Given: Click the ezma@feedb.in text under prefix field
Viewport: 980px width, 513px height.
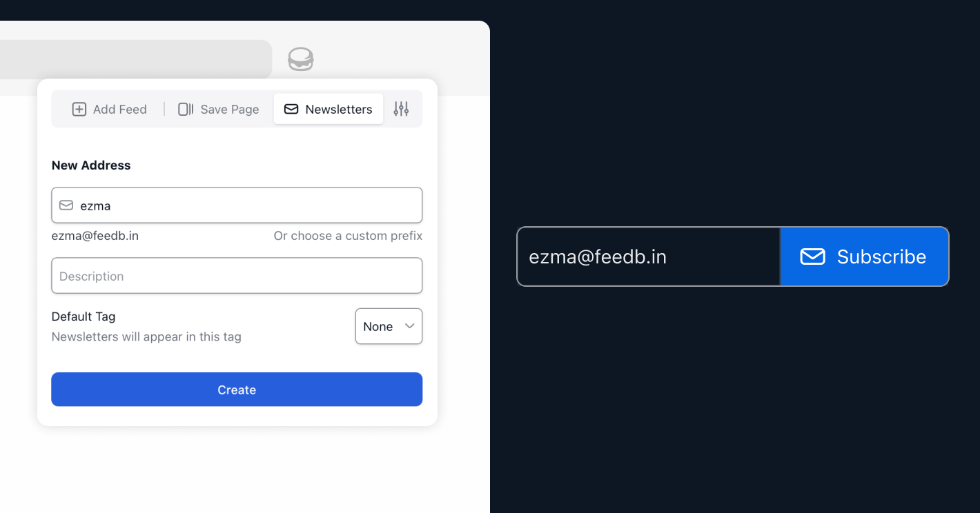Looking at the screenshot, I should coord(95,236).
